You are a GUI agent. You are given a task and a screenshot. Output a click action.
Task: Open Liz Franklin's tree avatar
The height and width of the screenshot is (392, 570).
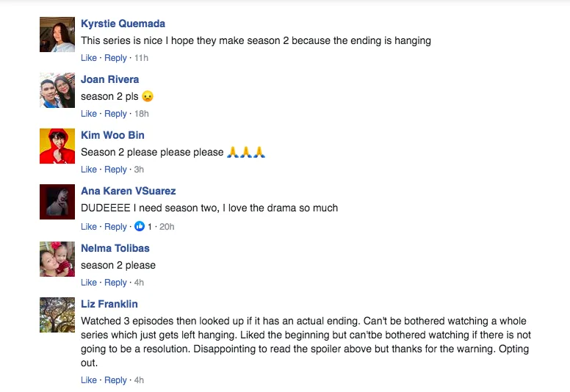point(57,315)
